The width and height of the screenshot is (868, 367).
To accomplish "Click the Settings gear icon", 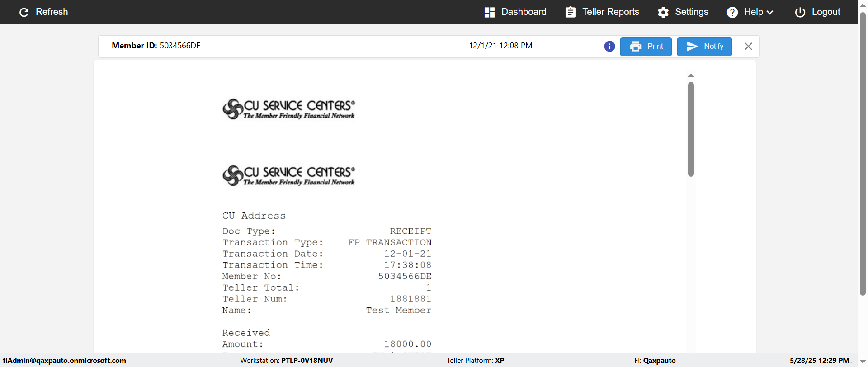I will 663,12.
